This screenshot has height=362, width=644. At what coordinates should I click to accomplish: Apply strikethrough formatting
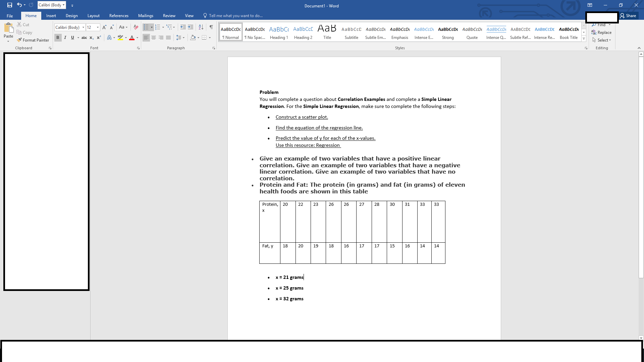point(84,38)
